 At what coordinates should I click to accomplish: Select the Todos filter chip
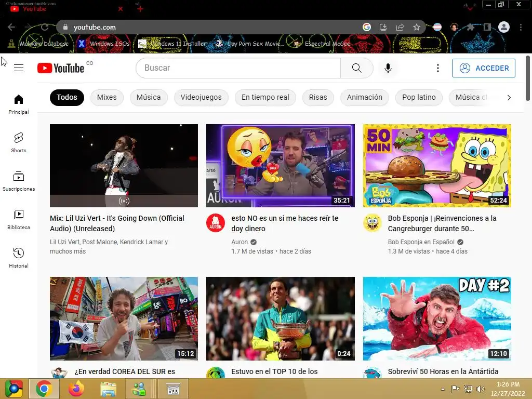coord(67,97)
